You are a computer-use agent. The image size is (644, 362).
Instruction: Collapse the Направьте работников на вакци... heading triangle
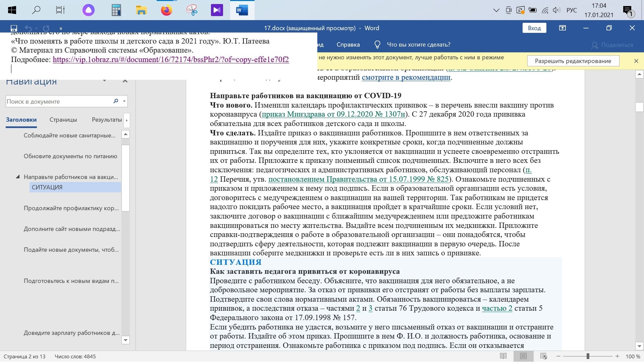(x=18, y=177)
